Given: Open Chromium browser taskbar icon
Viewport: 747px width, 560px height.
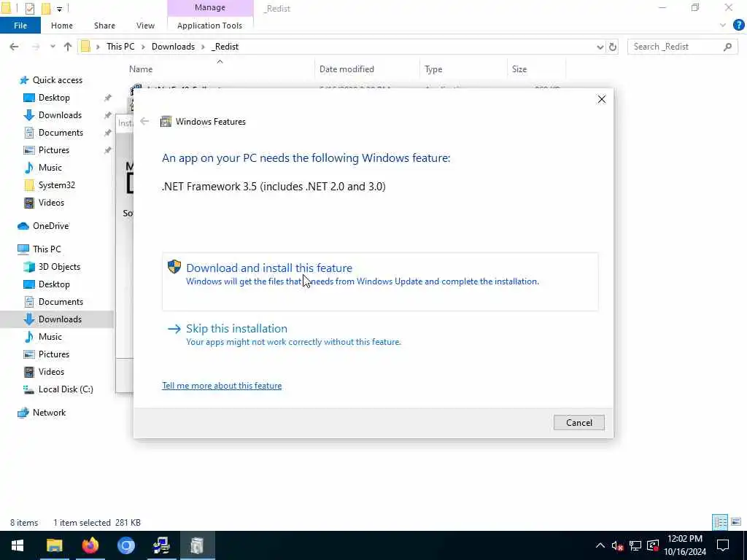Looking at the screenshot, I should 126,545.
